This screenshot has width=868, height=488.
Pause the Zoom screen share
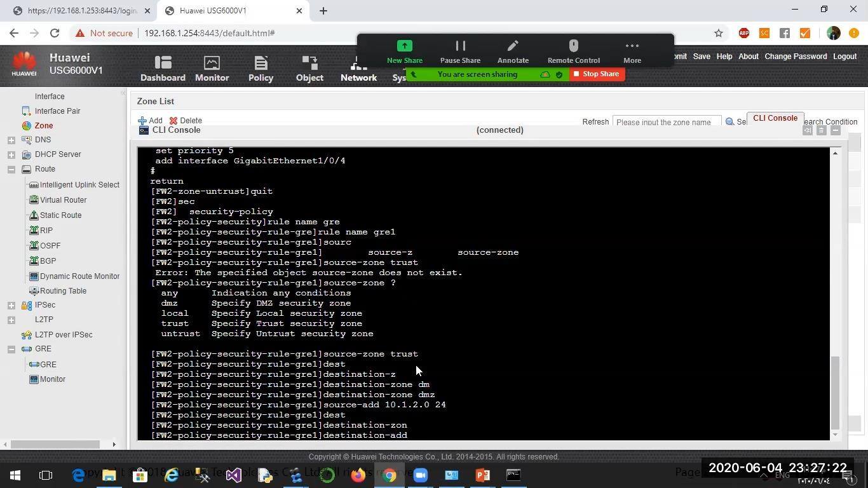[x=460, y=52]
